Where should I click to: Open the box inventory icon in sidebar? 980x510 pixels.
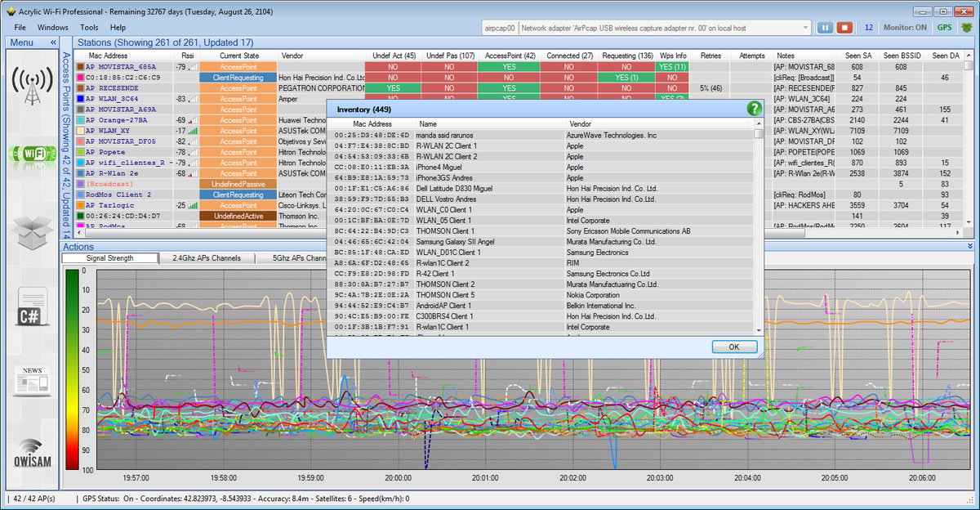[x=32, y=232]
